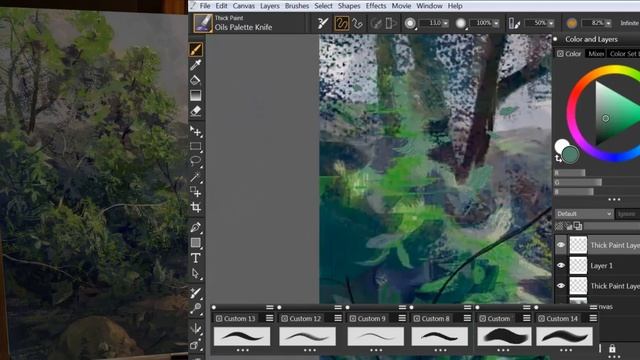
Task: Select the Magic Wand tool
Action: point(196,177)
